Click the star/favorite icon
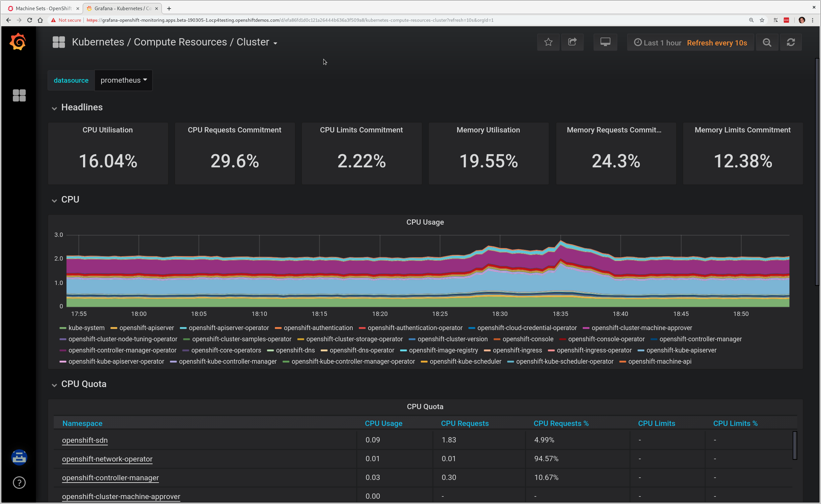 (548, 42)
